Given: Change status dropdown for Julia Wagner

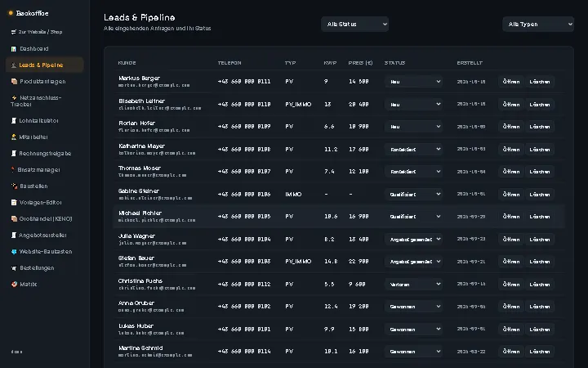Looking at the screenshot, I should [413, 239].
